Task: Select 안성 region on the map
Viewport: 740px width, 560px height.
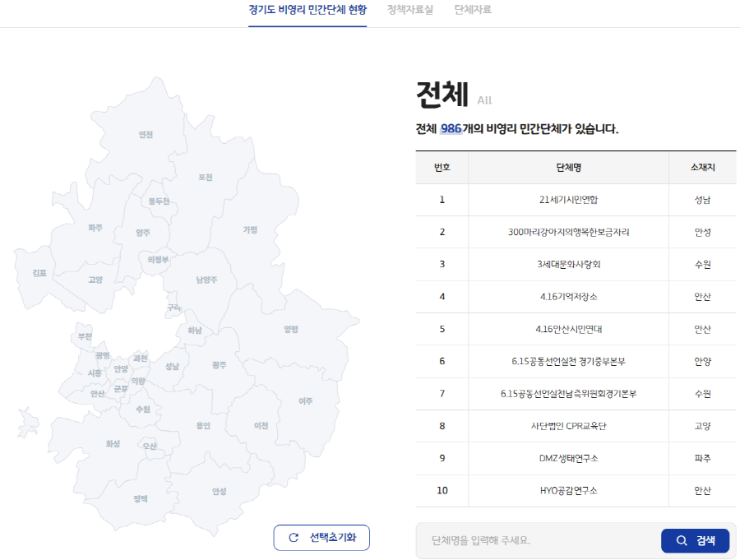Action: 219,492
